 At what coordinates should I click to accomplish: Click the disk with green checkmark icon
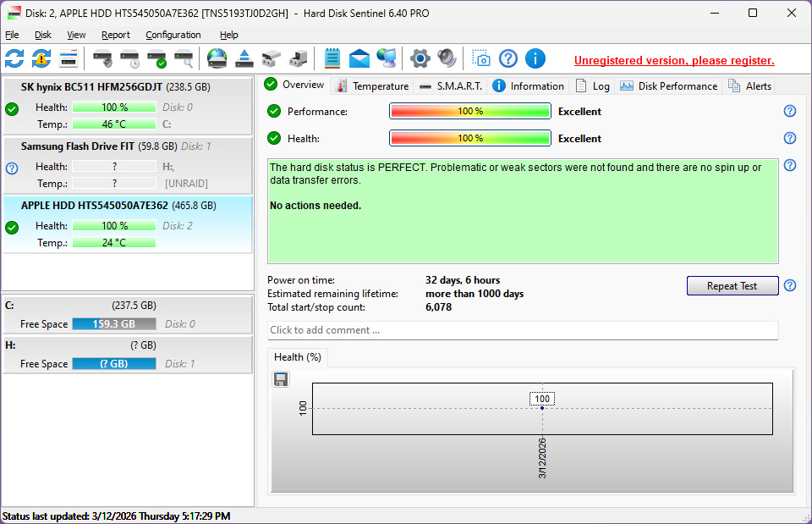156,58
